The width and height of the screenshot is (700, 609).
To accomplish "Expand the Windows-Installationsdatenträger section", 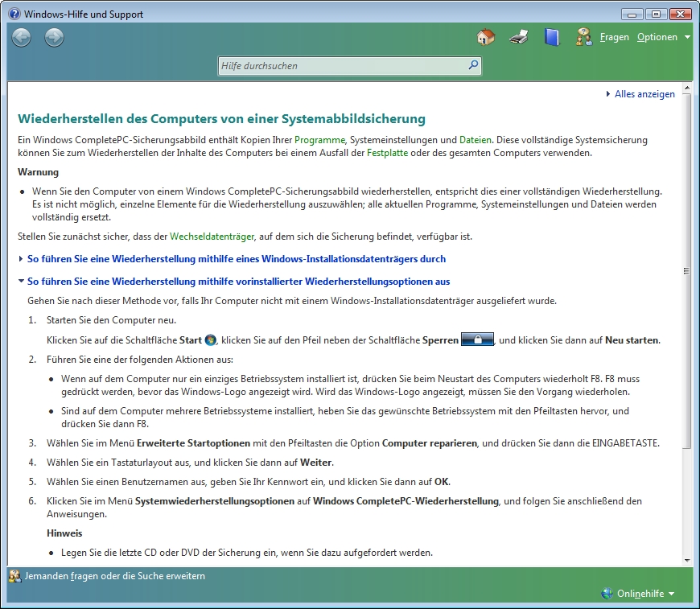I will click(236, 259).
